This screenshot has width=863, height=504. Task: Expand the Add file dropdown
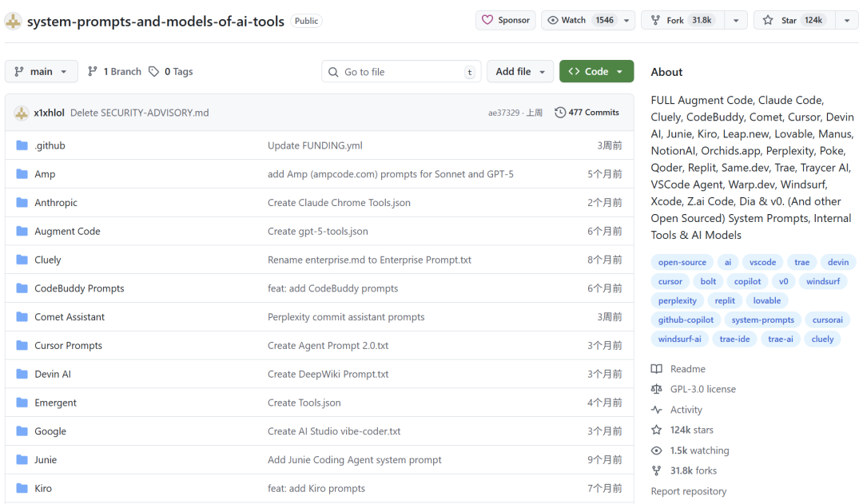520,72
